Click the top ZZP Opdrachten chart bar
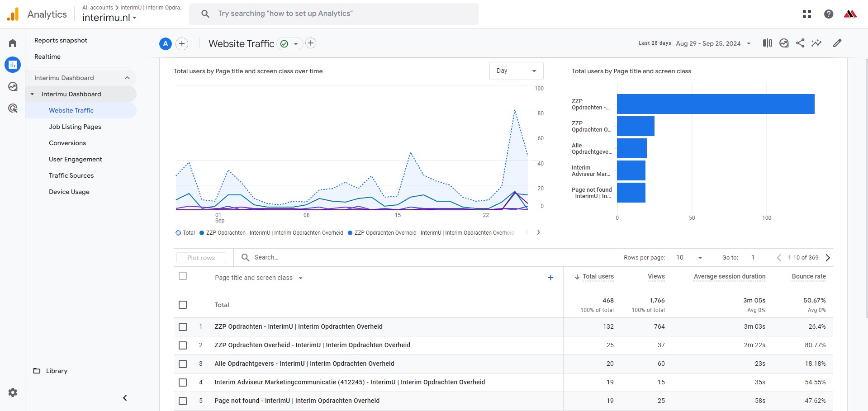This screenshot has width=868, height=411. pyautogui.click(x=715, y=104)
